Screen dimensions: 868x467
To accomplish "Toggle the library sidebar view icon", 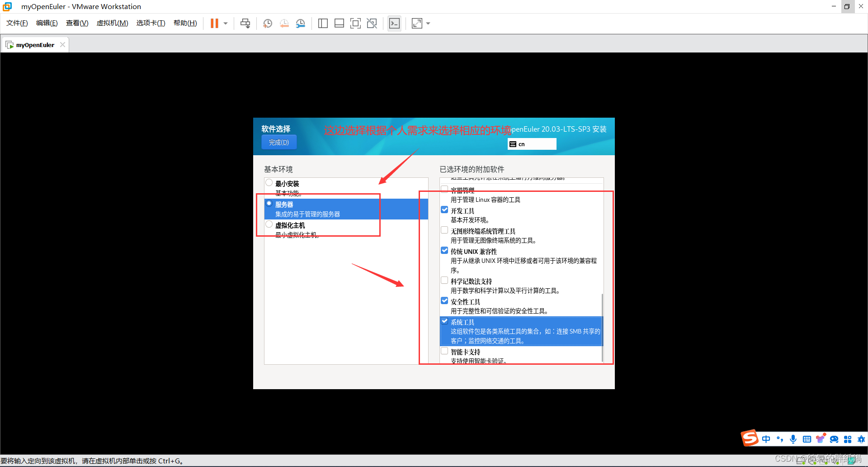I will pyautogui.click(x=323, y=23).
